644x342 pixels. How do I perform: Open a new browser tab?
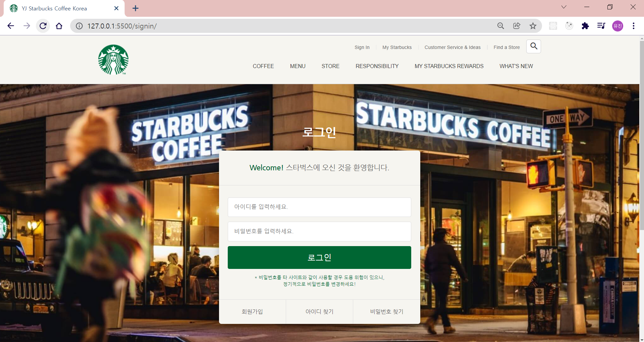coord(136,8)
